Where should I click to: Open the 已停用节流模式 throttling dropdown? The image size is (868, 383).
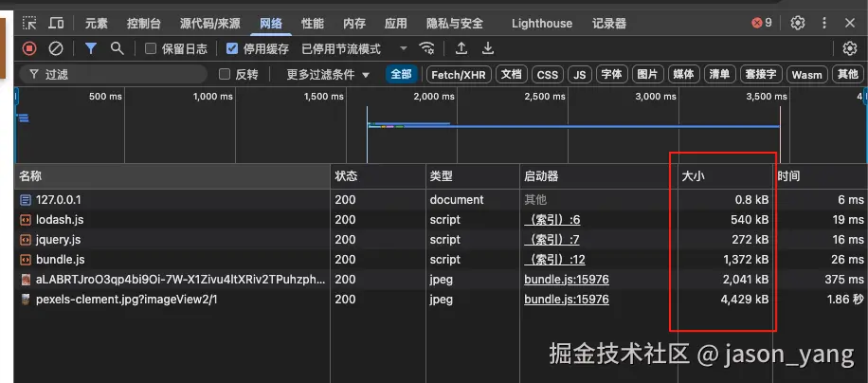coord(354,48)
